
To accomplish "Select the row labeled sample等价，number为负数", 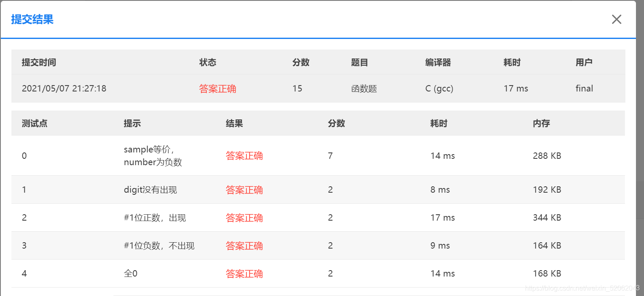I will coord(151,155).
